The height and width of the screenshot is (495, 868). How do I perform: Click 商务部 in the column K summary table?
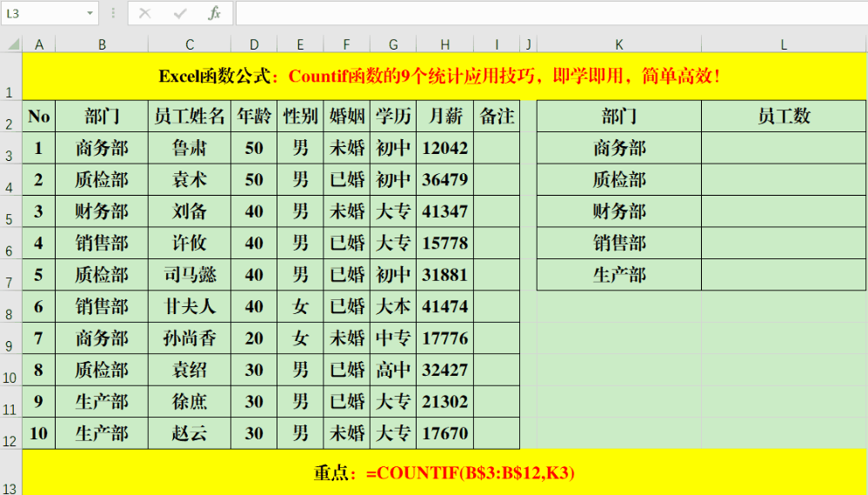619,148
